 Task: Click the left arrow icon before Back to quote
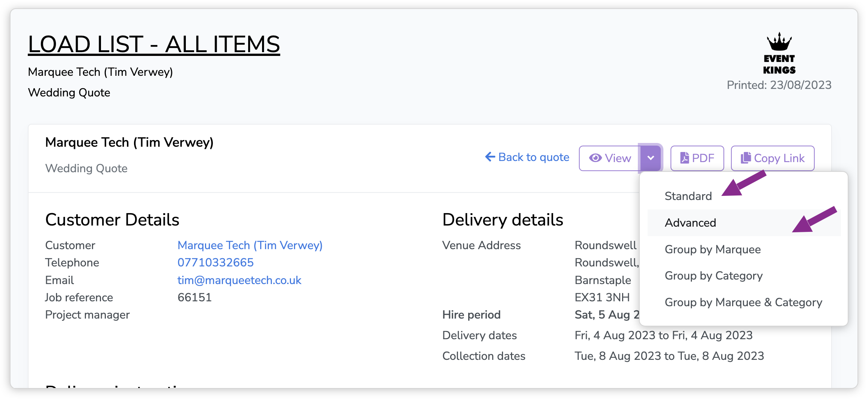tap(490, 157)
